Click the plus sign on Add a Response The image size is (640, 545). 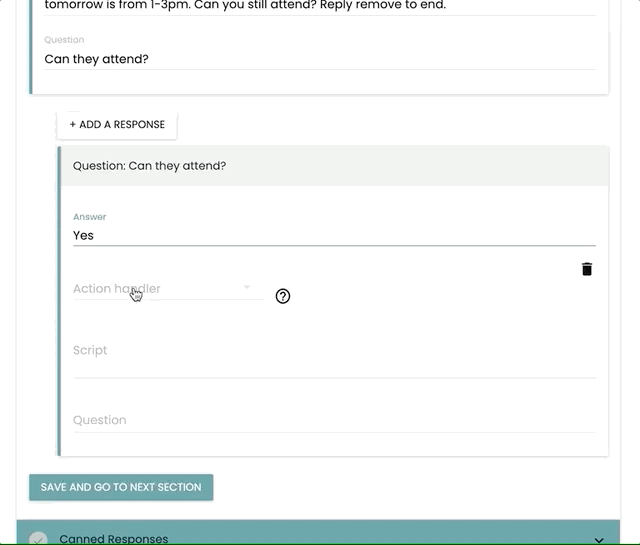pyautogui.click(x=73, y=125)
